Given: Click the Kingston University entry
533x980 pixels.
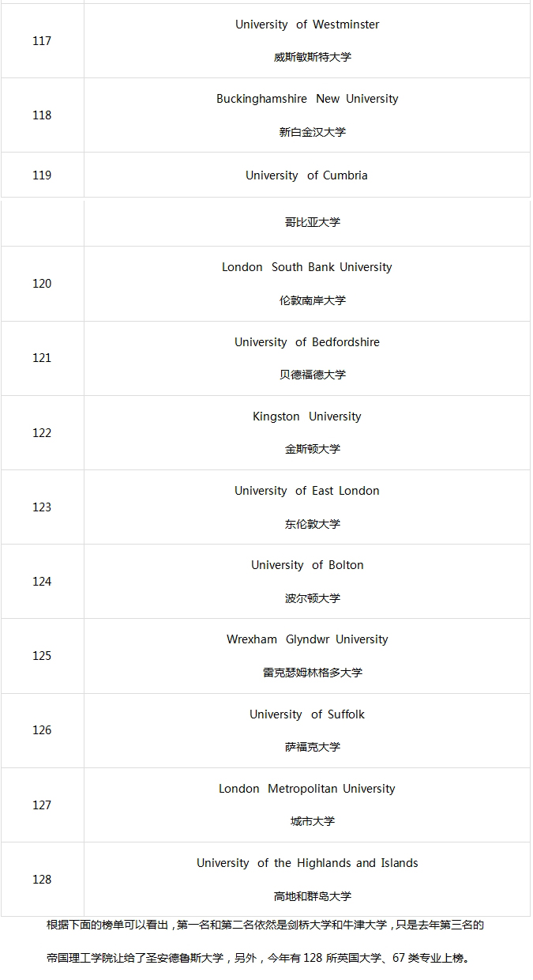Looking at the screenshot, I should tap(306, 416).
